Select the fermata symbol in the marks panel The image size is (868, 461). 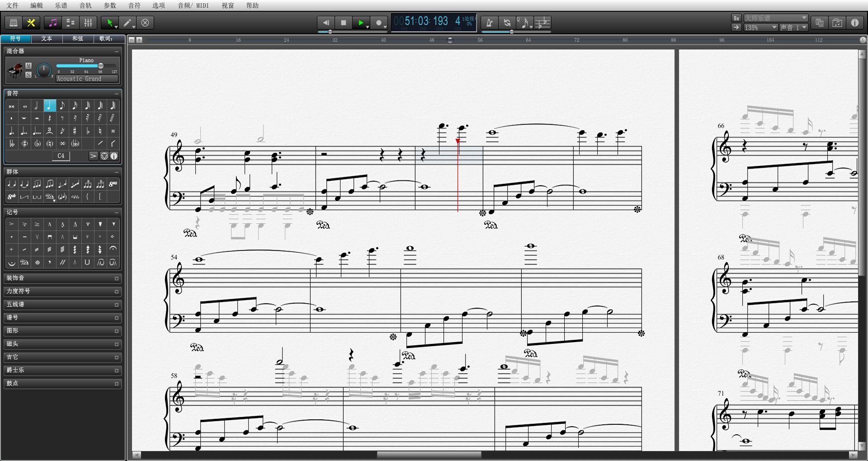pos(113,249)
